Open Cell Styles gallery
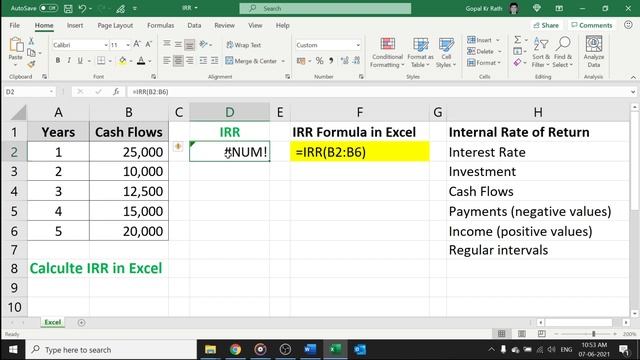 446,53
